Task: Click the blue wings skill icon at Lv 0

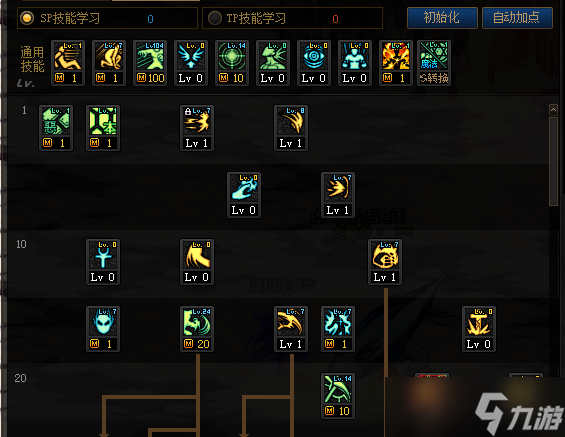Action: point(191,63)
